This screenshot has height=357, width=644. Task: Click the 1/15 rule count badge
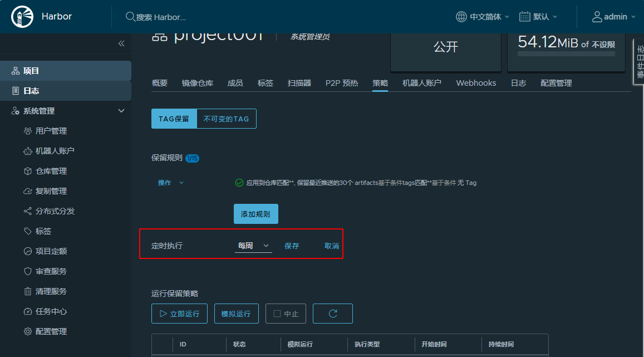(x=192, y=158)
